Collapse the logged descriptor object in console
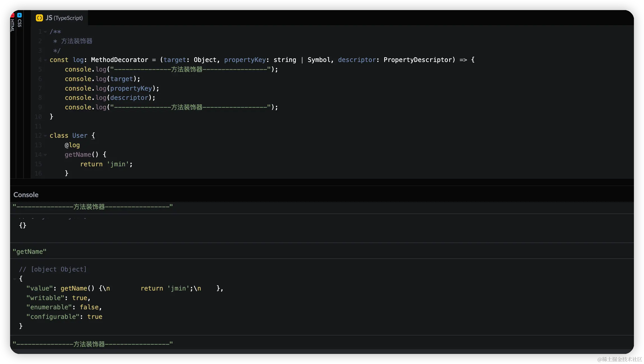Screen dimensions: 644x364 click(x=15, y=279)
